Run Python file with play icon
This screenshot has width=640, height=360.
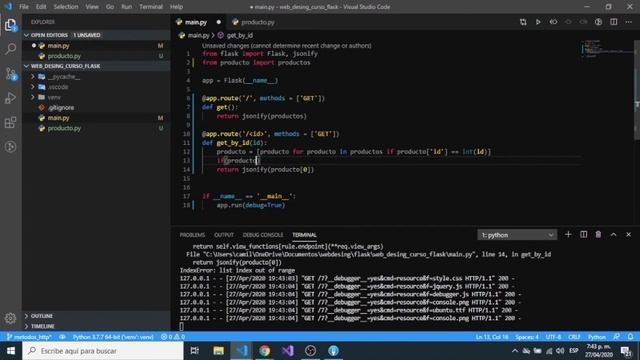click(x=538, y=22)
